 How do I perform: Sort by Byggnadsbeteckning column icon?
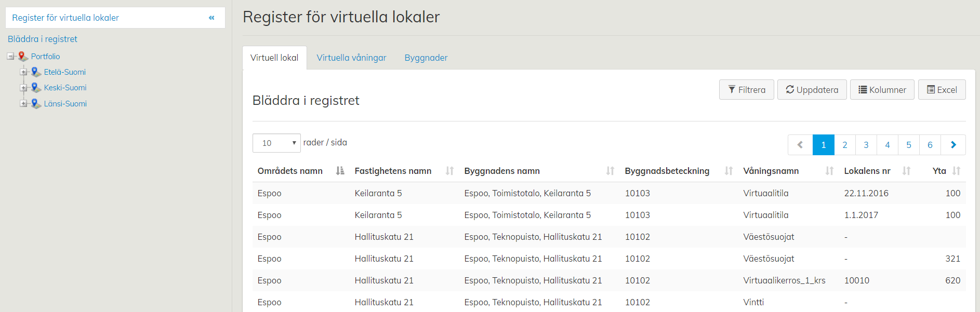[729, 171]
